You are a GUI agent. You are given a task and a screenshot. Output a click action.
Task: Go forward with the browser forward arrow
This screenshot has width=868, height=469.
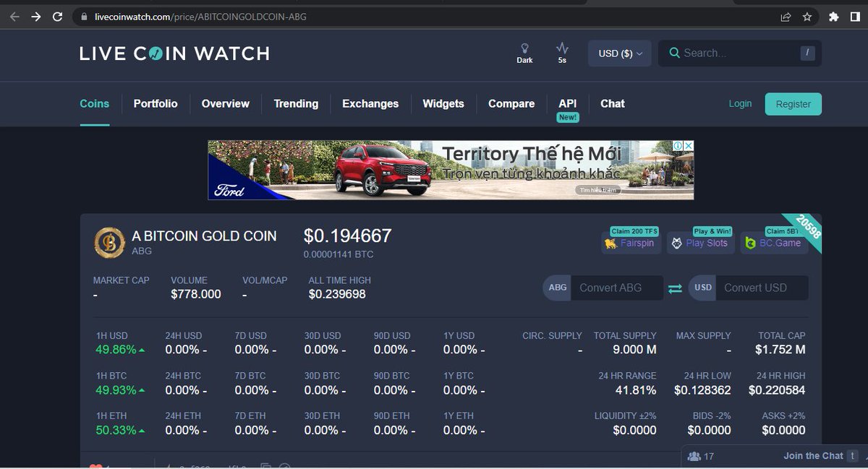click(36, 17)
